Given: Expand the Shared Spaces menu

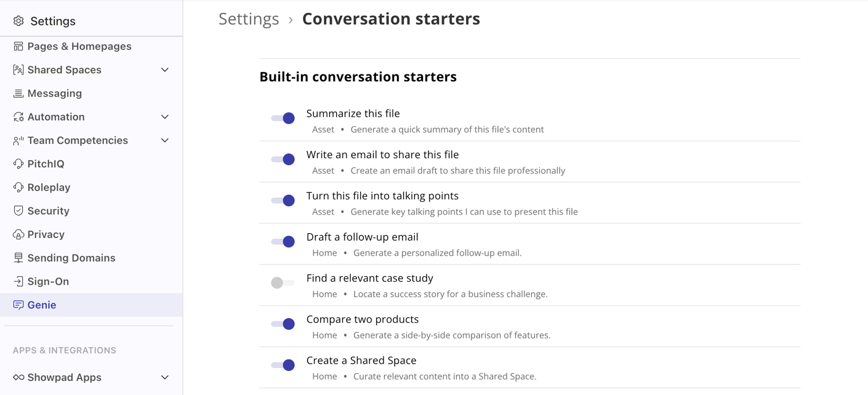Looking at the screenshot, I should tap(164, 70).
